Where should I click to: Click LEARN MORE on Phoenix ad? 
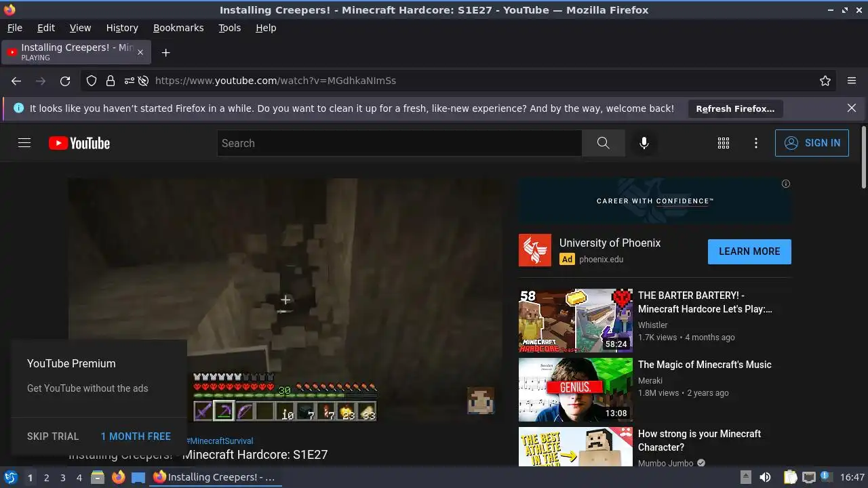[x=749, y=251]
